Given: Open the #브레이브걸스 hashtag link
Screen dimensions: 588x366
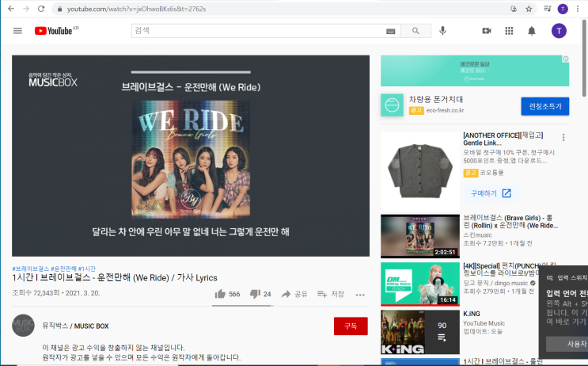Looking at the screenshot, I should point(31,269).
